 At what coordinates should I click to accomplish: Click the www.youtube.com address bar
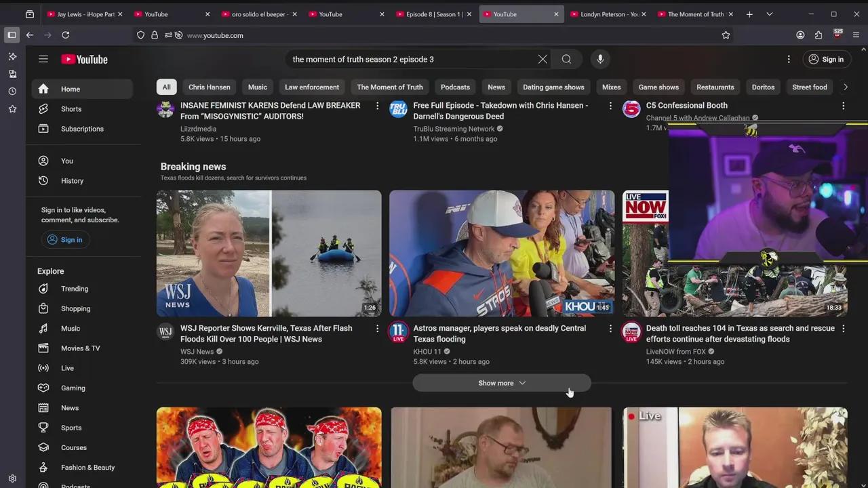448,35
